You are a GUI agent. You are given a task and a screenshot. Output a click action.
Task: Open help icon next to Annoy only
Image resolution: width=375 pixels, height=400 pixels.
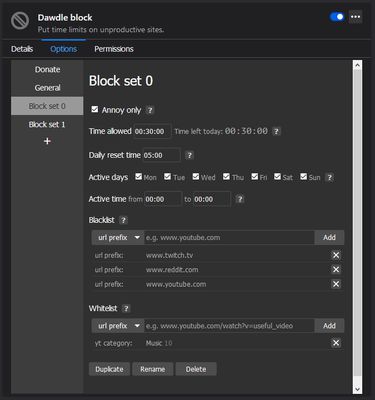(x=150, y=110)
